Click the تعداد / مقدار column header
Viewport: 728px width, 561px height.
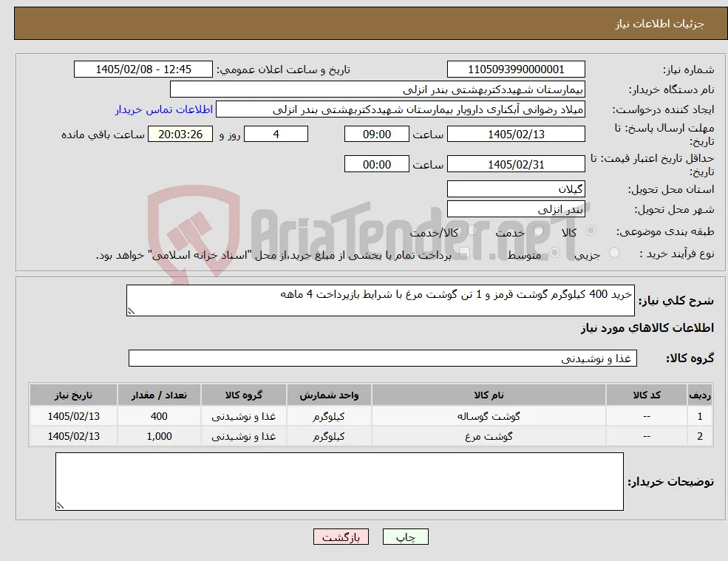[x=159, y=395]
